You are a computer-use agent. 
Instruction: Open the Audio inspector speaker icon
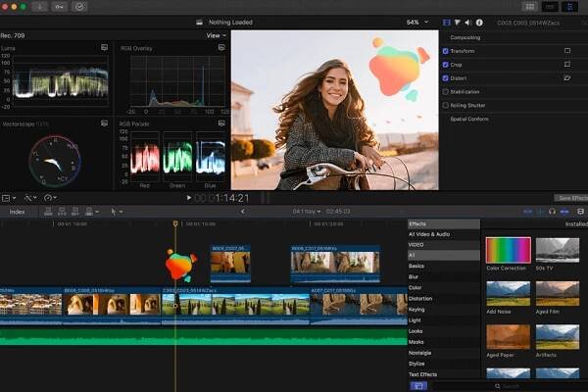point(468,23)
